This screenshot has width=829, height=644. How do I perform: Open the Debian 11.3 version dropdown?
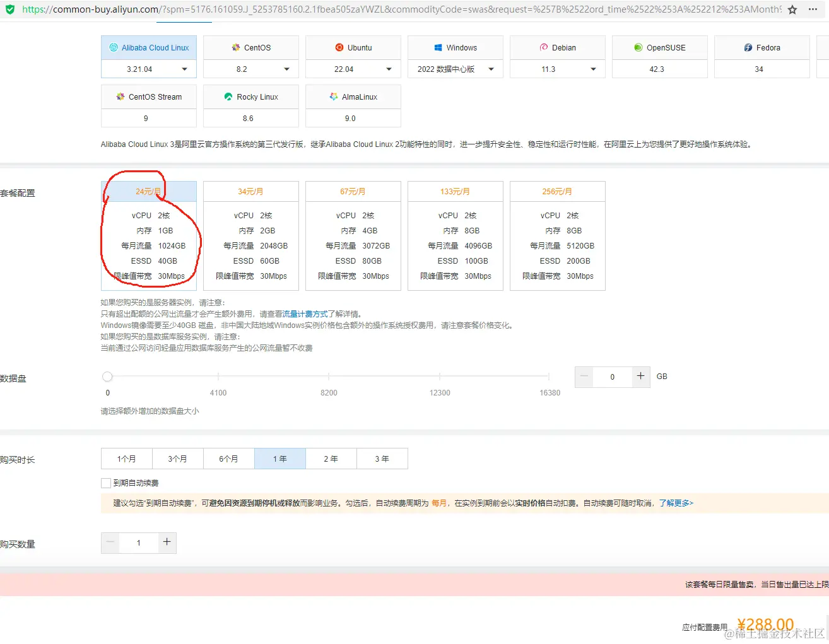(558, 69)
